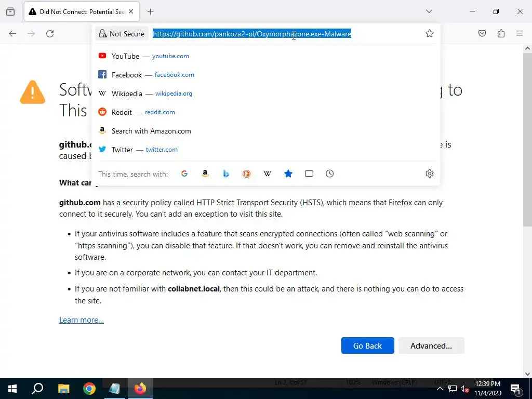Go back with the back arrow
The image size is (532, 399).
click(x=12, y=34)
